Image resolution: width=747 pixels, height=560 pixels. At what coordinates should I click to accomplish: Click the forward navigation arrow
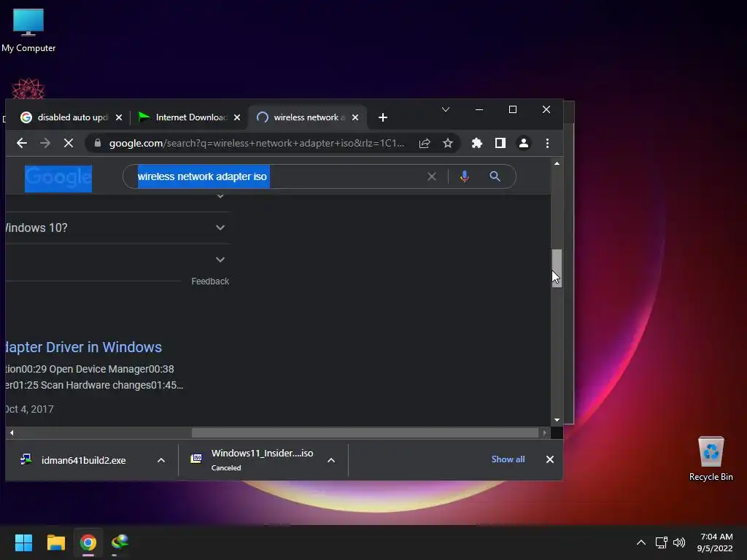(44, 143)
